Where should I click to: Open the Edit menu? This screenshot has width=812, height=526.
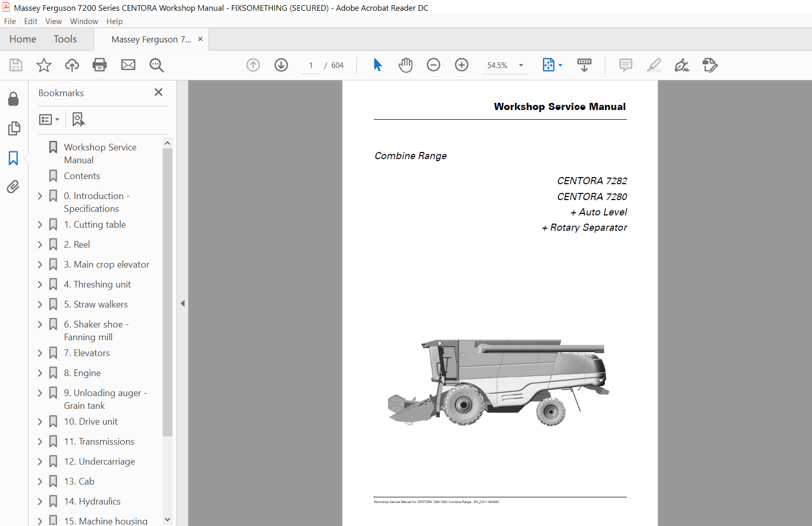click(x=31, y=21)
